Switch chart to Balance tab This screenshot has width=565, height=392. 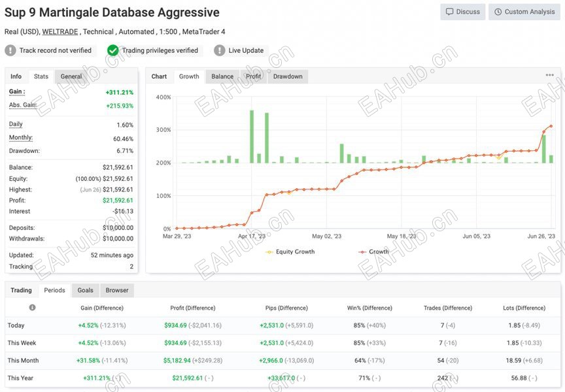(222, 76)
